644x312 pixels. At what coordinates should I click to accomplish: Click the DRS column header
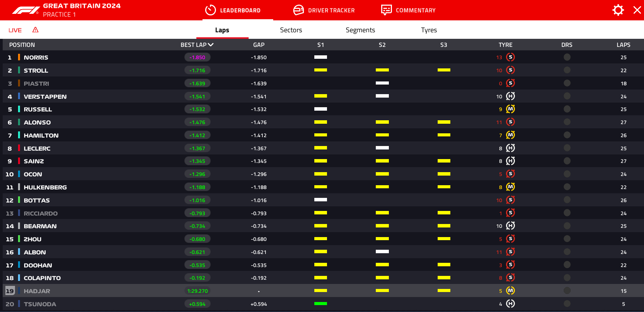[x=567, y=45]
